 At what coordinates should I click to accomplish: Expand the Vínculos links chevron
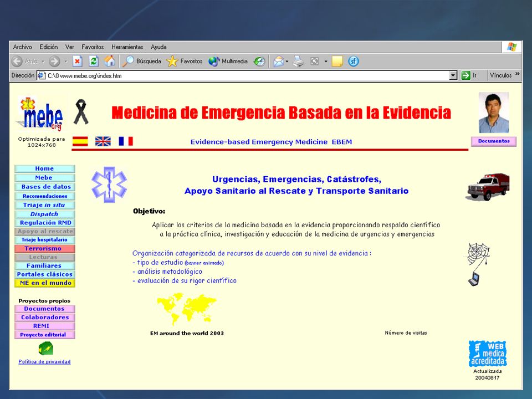click(x=518, y=74)
